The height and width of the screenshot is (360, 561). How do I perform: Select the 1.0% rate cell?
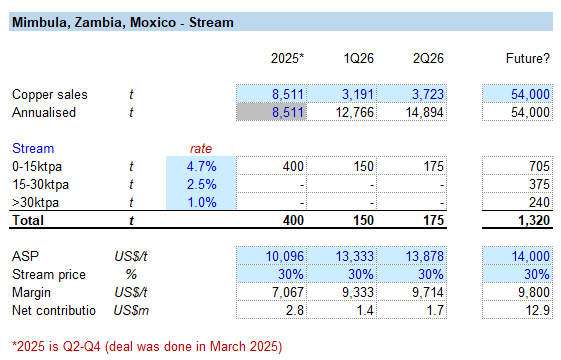201,202
